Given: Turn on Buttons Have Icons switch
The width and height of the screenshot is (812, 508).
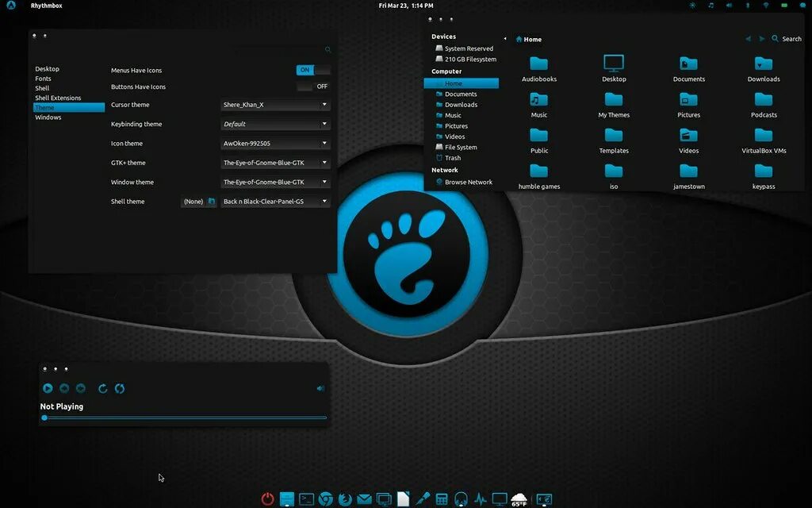Looking at the screenshot, I should point(313,87).
